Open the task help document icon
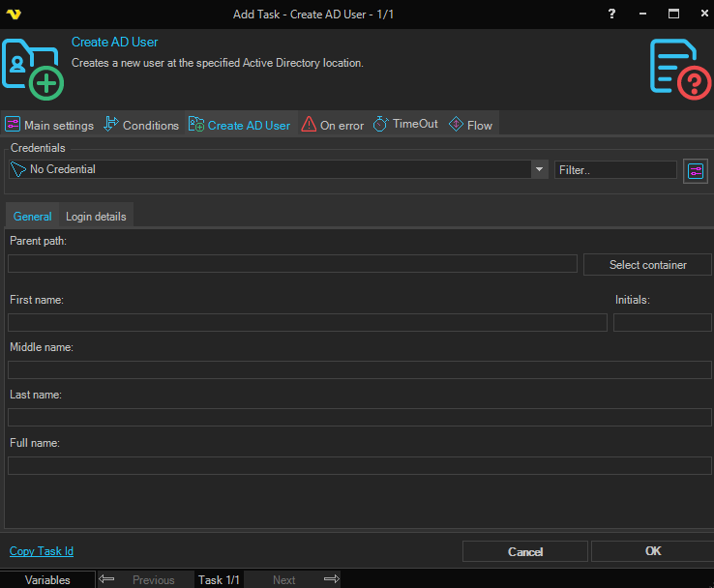714x588 pixels. click(x=680, y=68)
